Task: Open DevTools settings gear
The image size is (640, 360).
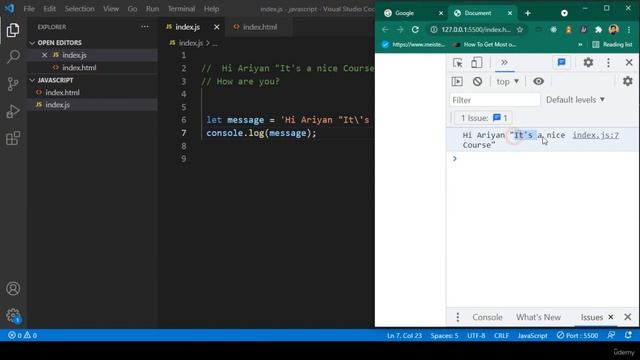Action: coord(588,62)
